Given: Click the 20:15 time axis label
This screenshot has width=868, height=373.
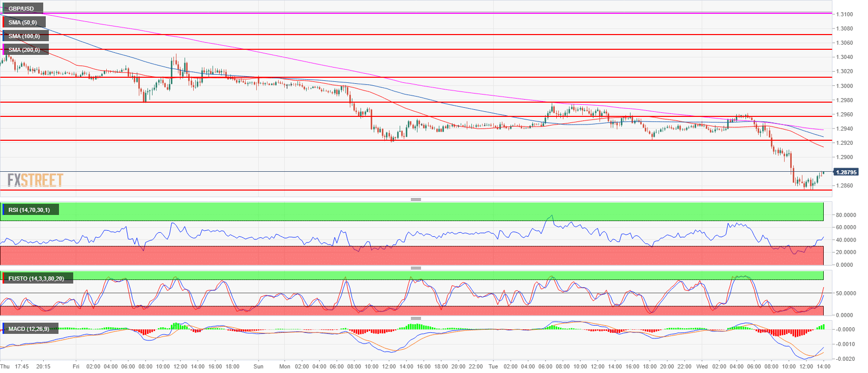Looking at the screenshot, I should click(x=43, y=366).
